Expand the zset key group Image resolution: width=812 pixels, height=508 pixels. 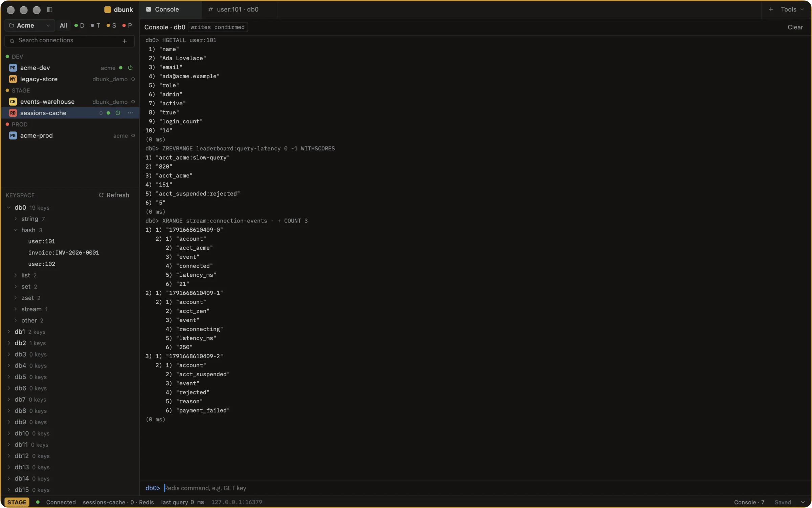point(16,298)
